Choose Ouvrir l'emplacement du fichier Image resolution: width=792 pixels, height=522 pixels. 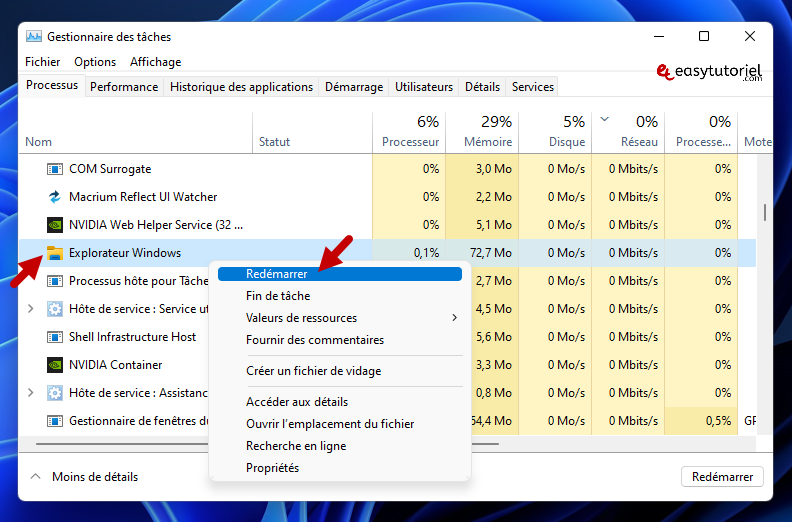click(340, 424)
